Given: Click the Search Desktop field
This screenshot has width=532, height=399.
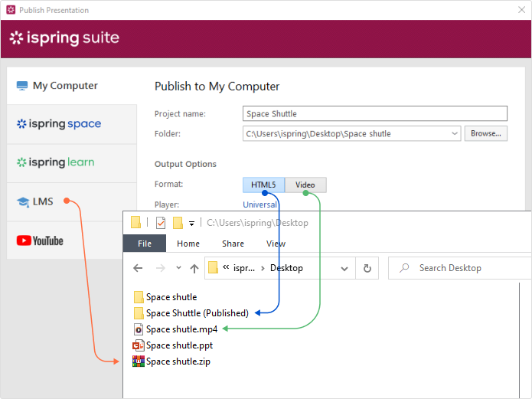Looking at the screenshot, I should (460, 268).
